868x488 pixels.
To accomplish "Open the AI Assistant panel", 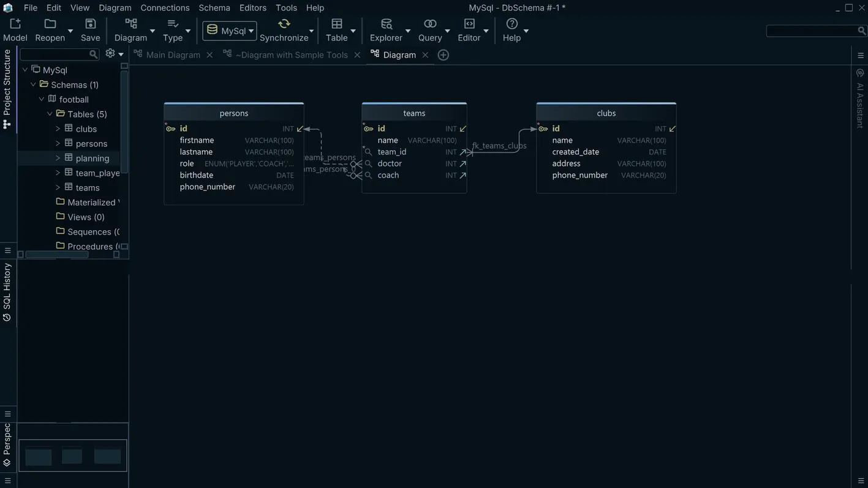I will (859, 98).
